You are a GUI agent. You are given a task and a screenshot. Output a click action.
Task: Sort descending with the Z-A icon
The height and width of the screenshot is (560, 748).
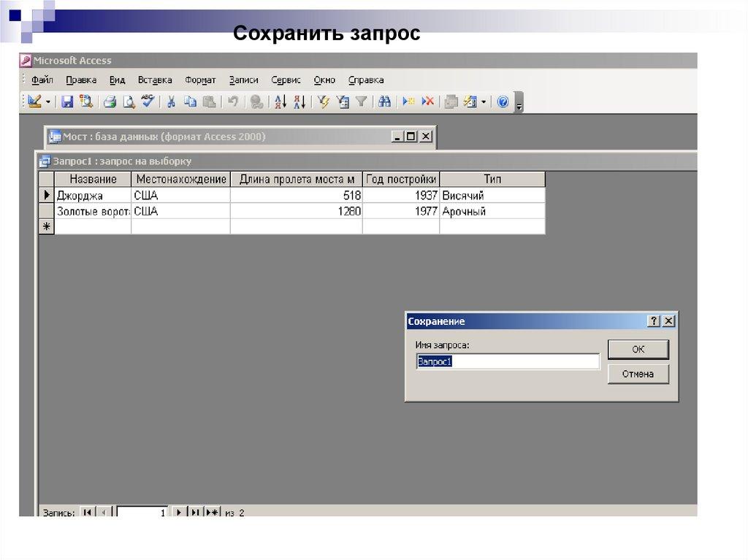(299, 102)
